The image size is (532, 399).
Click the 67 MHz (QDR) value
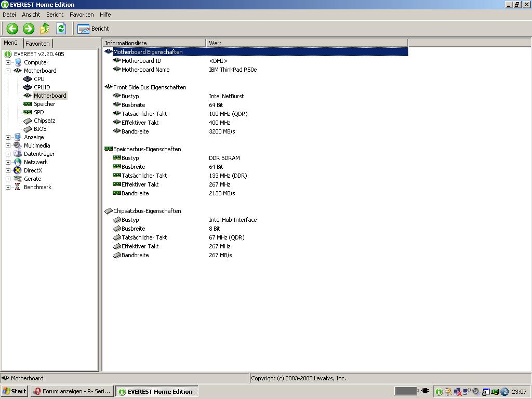(227, 237)
